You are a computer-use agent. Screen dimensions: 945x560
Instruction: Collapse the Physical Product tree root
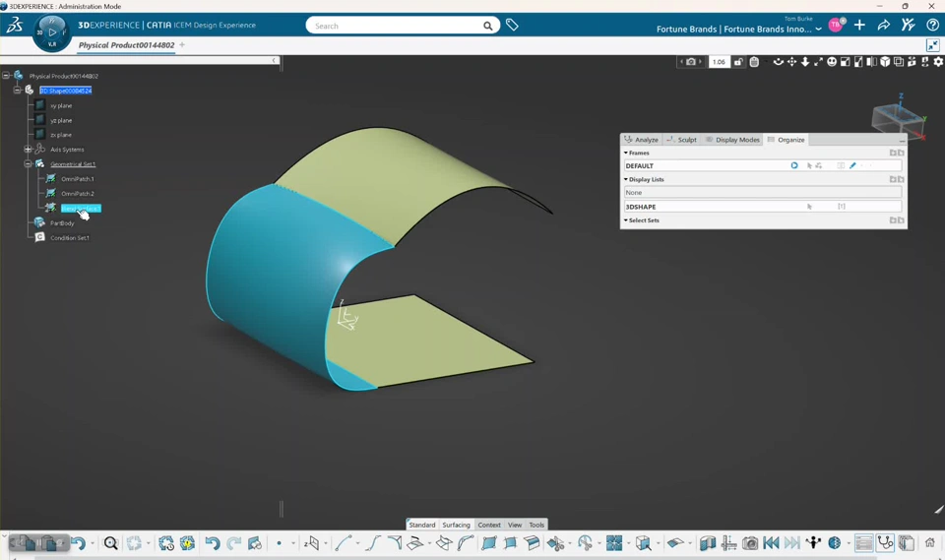(x=6, y=76)
